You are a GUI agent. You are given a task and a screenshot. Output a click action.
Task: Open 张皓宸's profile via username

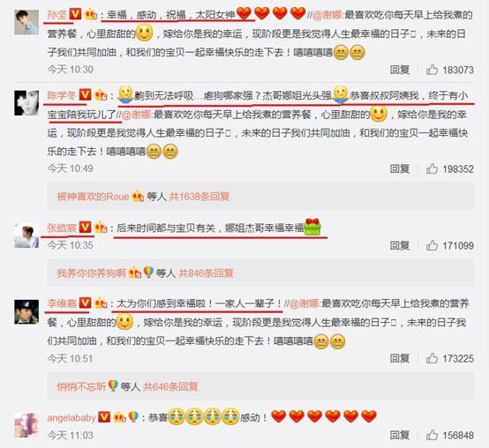coord(62,228)
